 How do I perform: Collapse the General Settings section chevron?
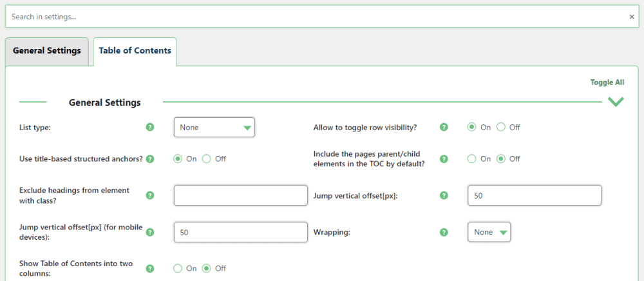(x=616, y=102)
